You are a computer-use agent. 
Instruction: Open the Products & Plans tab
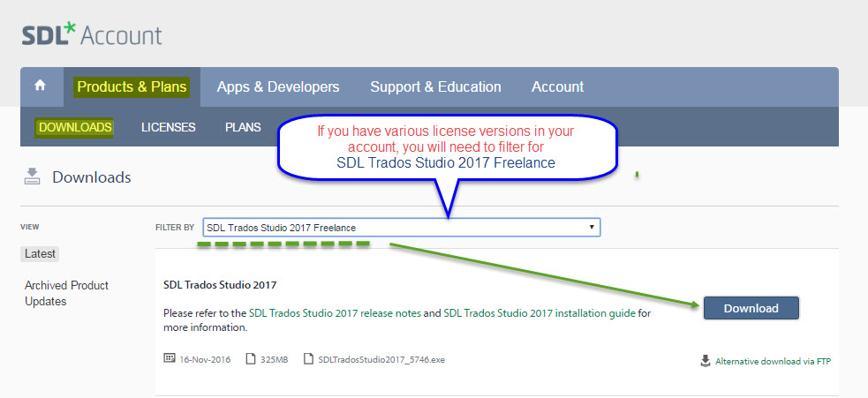[x=132, y=86]
